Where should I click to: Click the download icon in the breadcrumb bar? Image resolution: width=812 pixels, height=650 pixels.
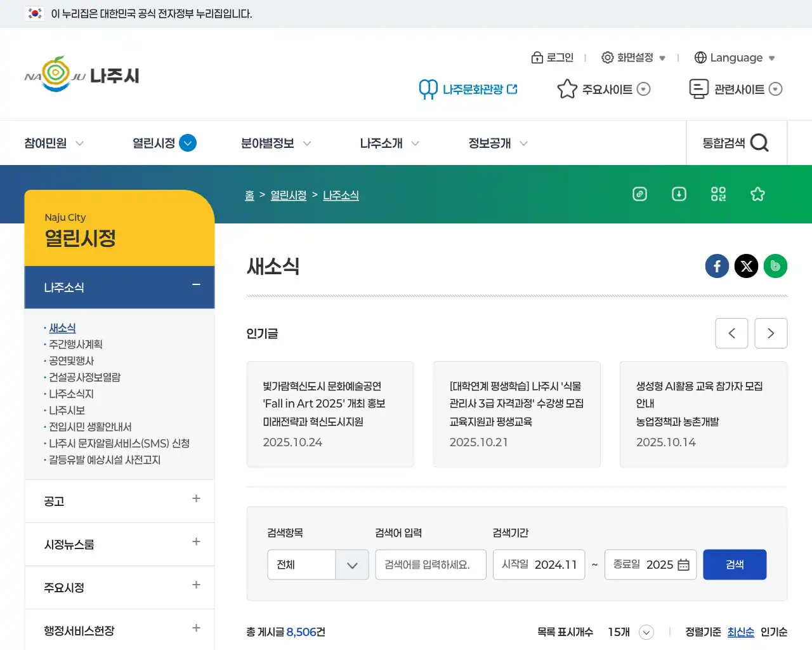tap(679, 194)
